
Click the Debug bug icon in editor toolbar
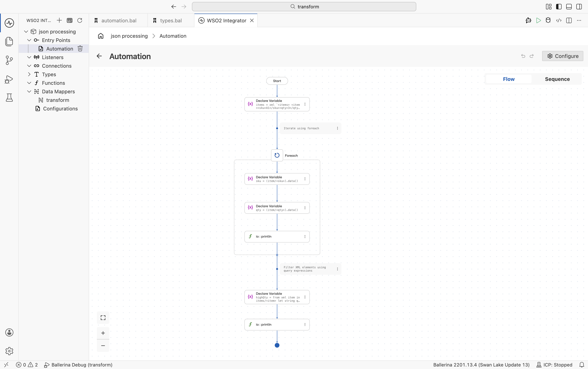[548, 20]
